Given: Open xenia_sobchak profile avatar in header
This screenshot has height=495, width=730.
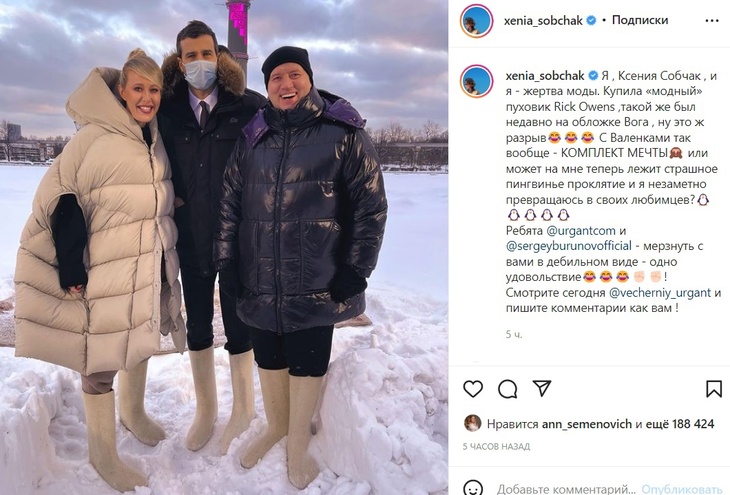Looking at the screenshot, I should point(476,21).
